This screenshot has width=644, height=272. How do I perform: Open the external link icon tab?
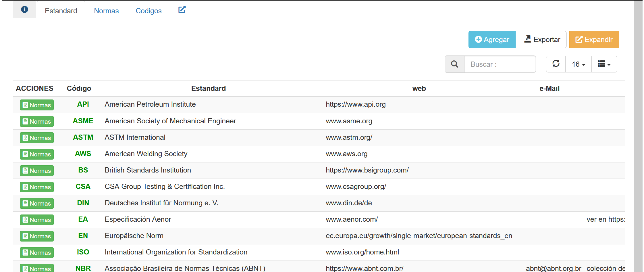182,10
